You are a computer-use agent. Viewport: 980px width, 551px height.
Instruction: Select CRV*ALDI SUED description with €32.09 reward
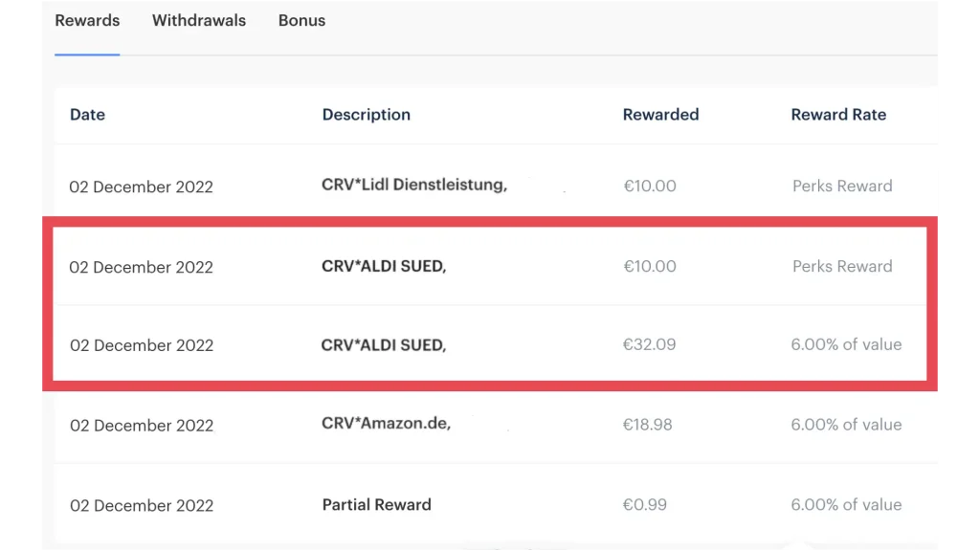383,344
